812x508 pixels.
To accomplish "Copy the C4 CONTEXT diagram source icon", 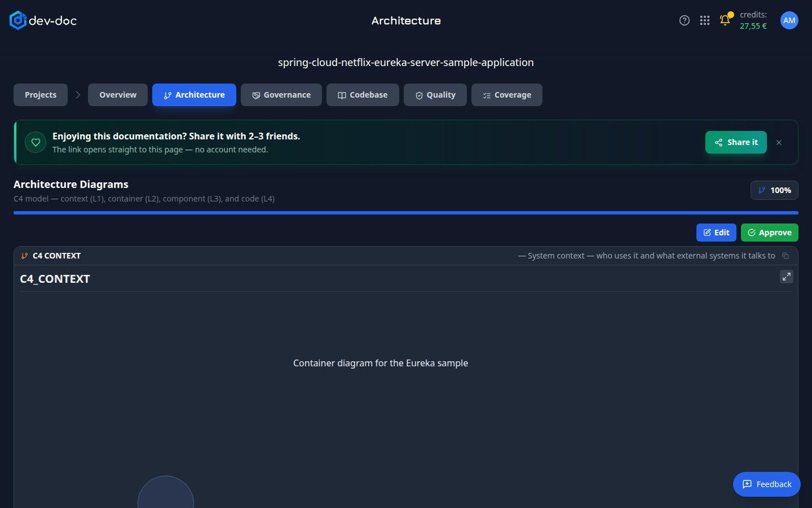I will pyautogui.click(x=785, y=256).
